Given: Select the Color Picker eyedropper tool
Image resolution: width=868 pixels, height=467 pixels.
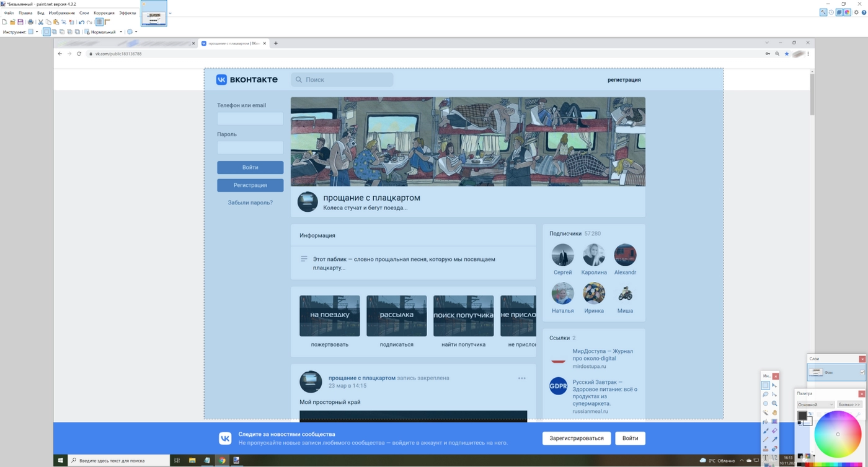Looking at the screenshot, I should 774,439.
